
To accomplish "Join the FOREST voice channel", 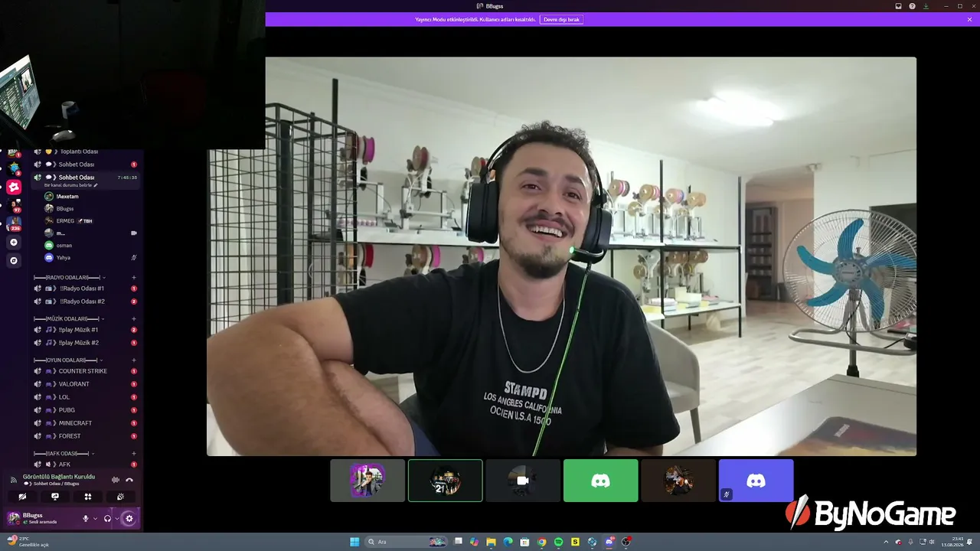I will point(86,436).
